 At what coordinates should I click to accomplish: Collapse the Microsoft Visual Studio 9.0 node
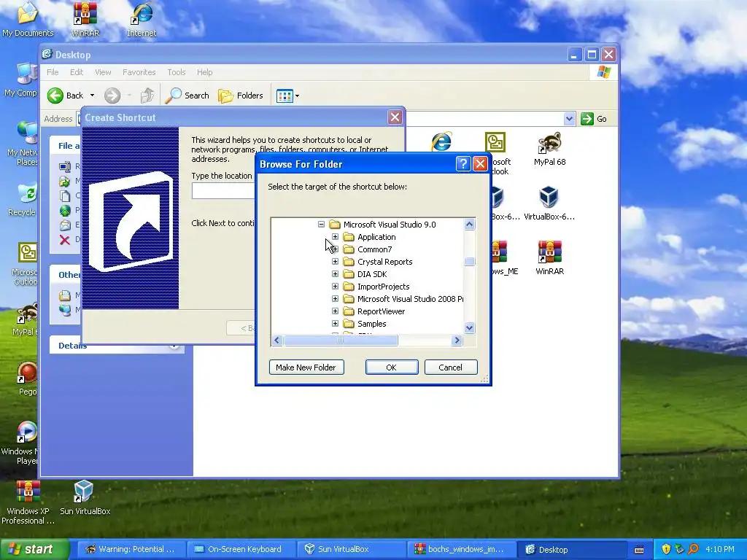tap(321, 225)
